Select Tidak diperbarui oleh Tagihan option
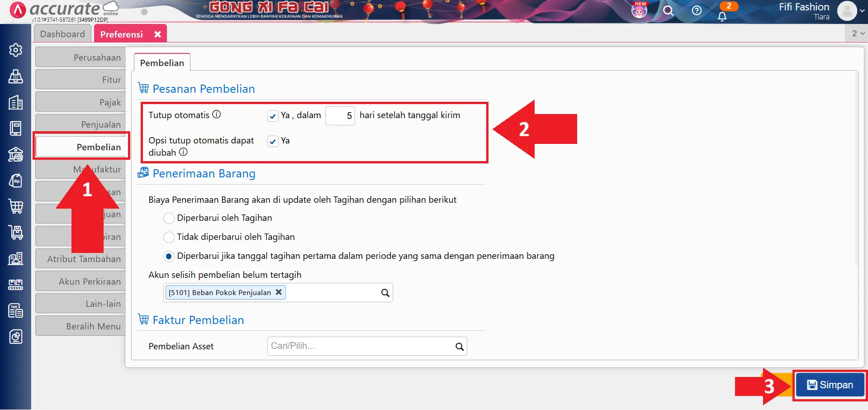Image resolution: width=868 pixels, height=410 pixels. click(x=169, y=237)
